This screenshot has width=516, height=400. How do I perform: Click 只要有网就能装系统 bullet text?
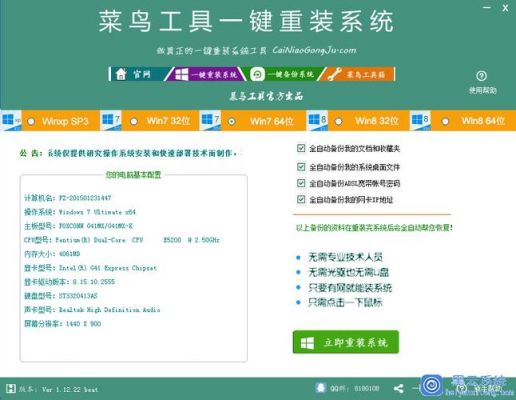click(350, 288)
